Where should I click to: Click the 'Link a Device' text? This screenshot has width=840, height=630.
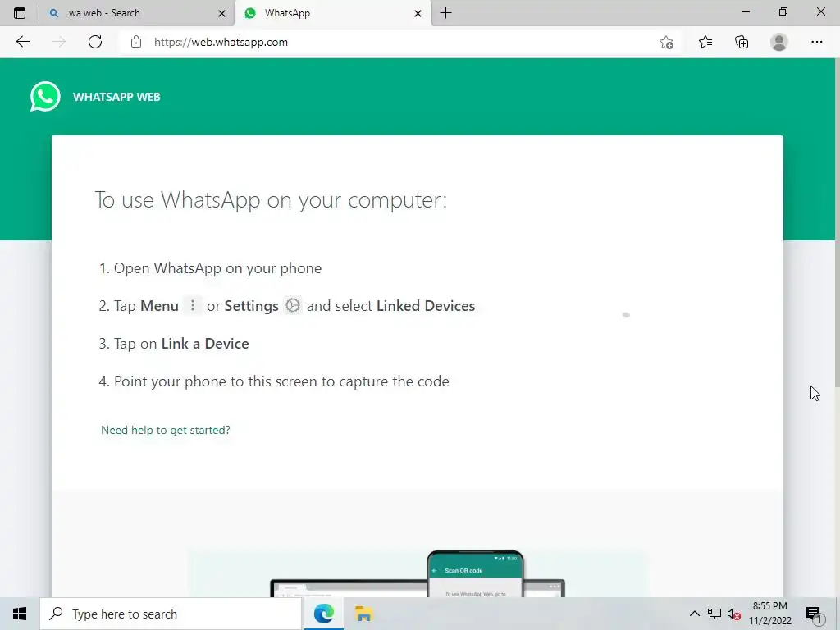point(205,344)
